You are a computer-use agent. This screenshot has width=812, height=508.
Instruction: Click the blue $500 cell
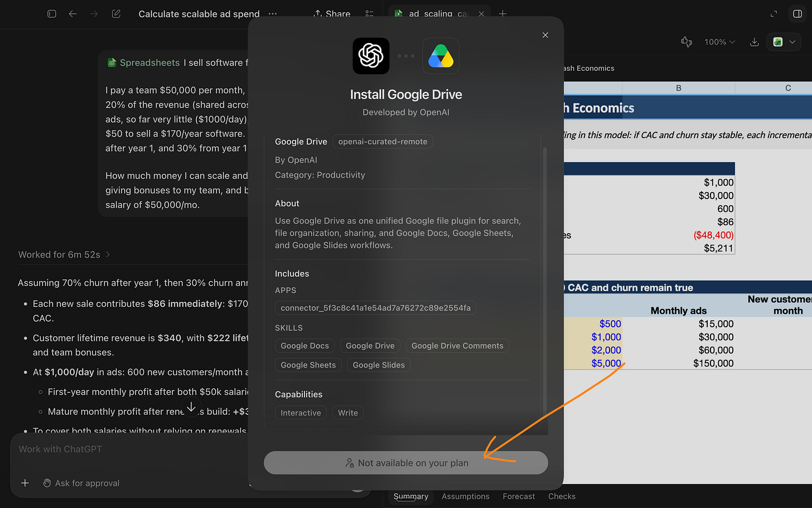click(610, 324)
